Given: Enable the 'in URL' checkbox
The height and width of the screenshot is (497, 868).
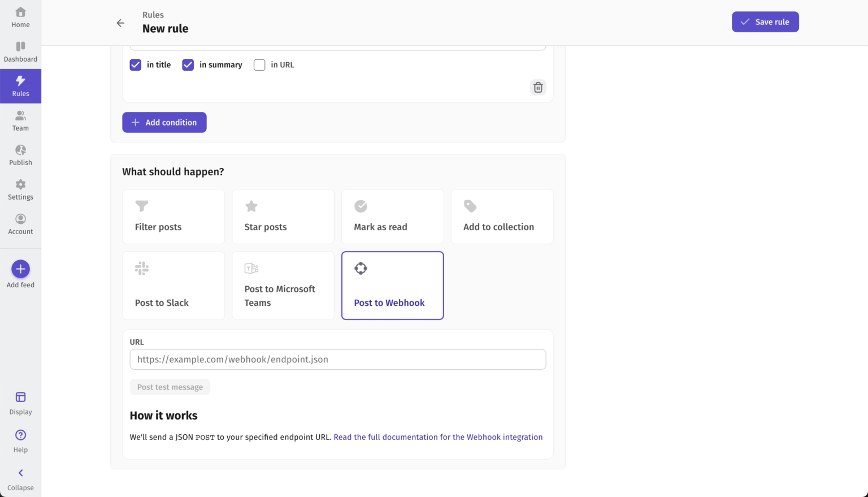Looking at the screenshot, I should pyautogui.click(x=259, y=64).
